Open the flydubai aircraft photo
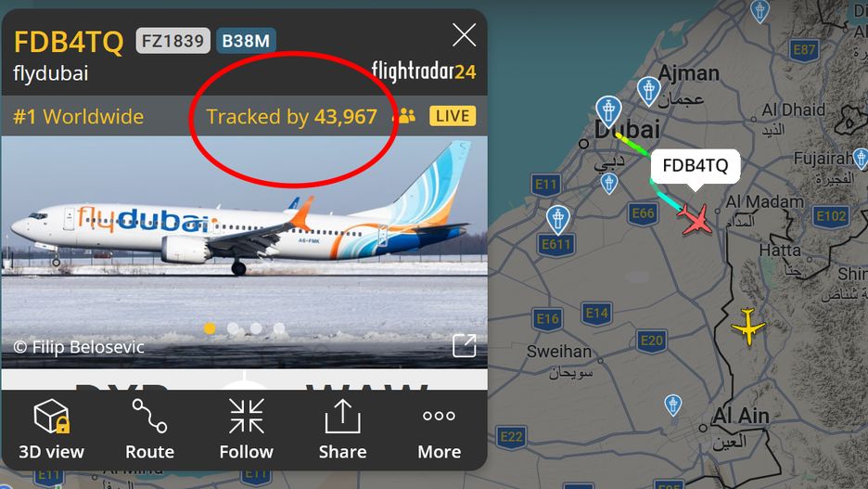Image resolution: width=868 pixels, height=489 pixels. click(x=244, y=252)
